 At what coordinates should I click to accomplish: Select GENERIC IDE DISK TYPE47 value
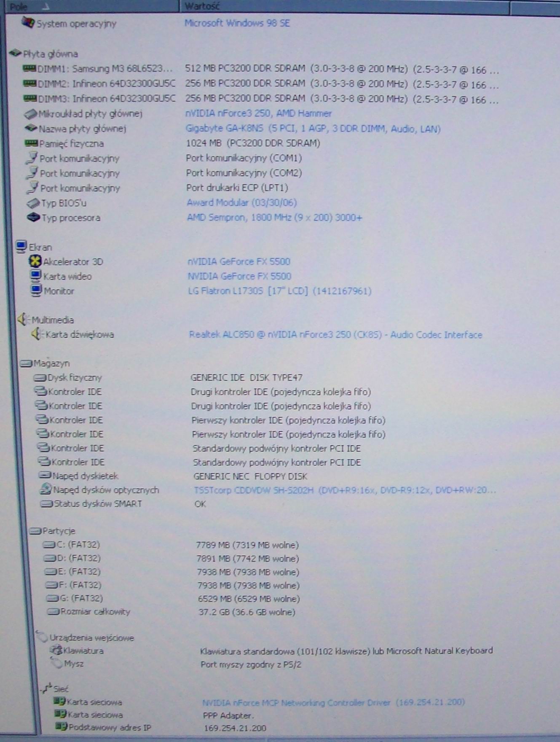coord(247,378)
